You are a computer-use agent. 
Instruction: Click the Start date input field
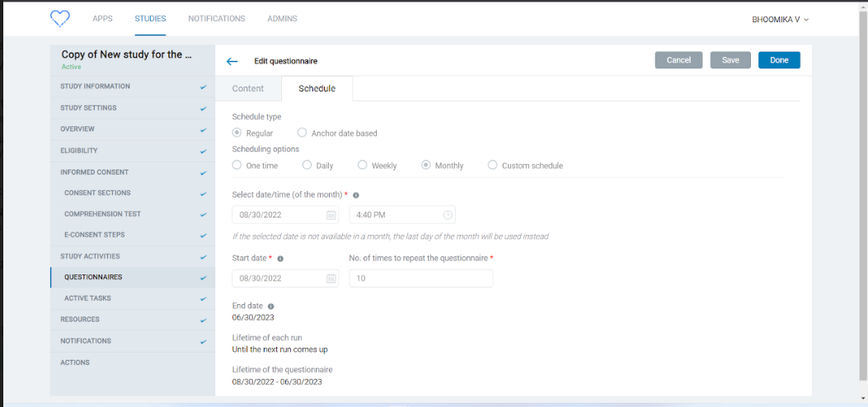point(285,278)
